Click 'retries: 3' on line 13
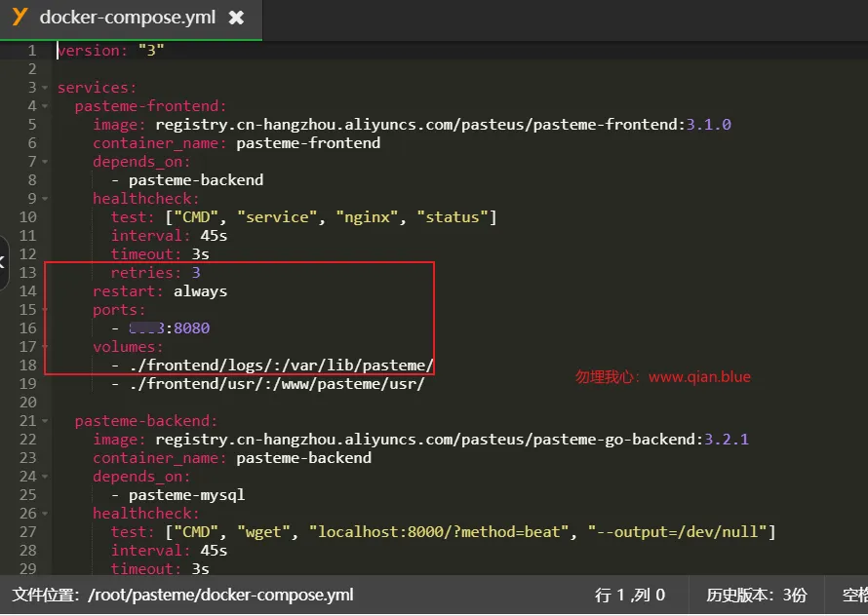 pos(155,273)
